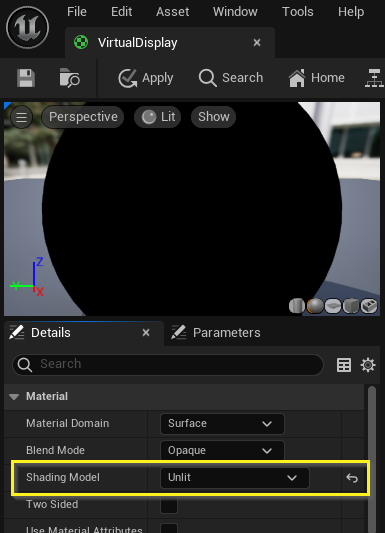Click the Details panel vertical scrollbar
This screenshot has width=385, height=533.
pos(372,459)
